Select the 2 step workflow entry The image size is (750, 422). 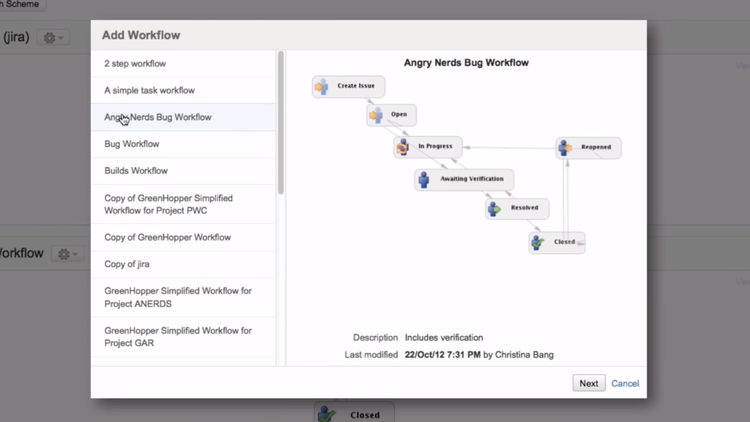click(x=183, y=64)
